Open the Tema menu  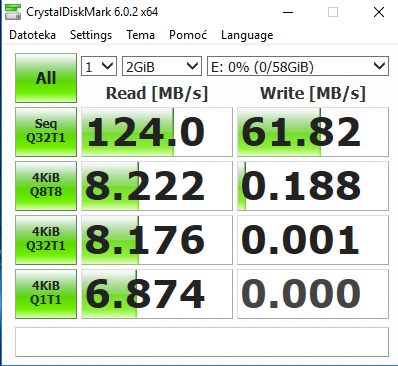point(140,35)
